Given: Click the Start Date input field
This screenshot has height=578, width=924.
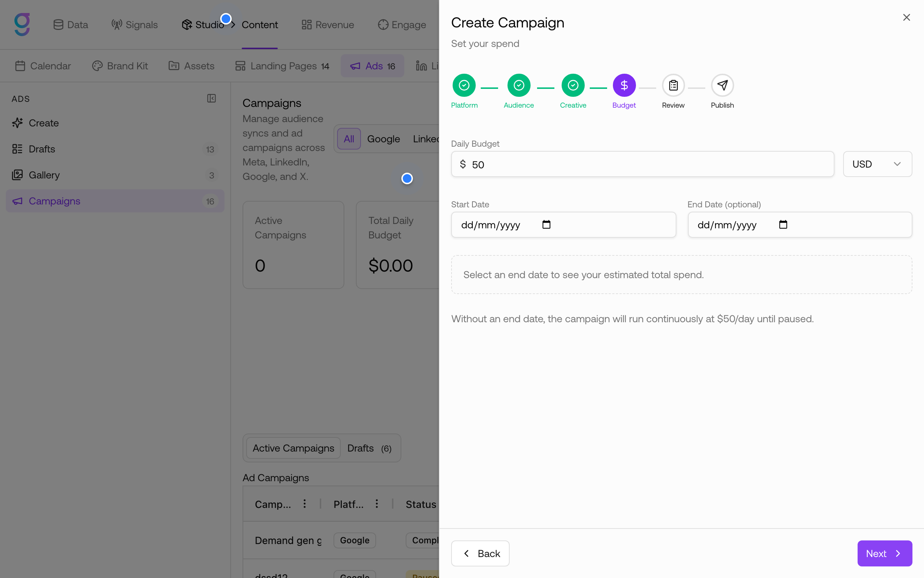Looking at the screenshot, I should (563, 224).
